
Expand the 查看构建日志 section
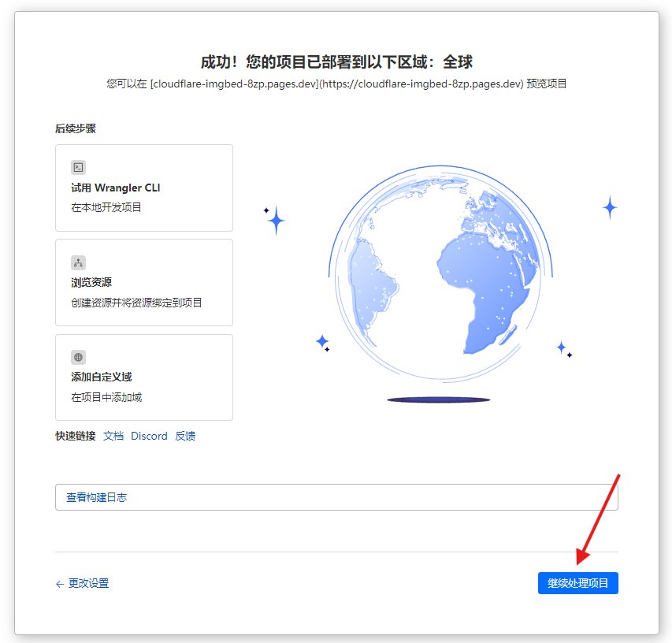pyautogui.click(x=336, y=497)
